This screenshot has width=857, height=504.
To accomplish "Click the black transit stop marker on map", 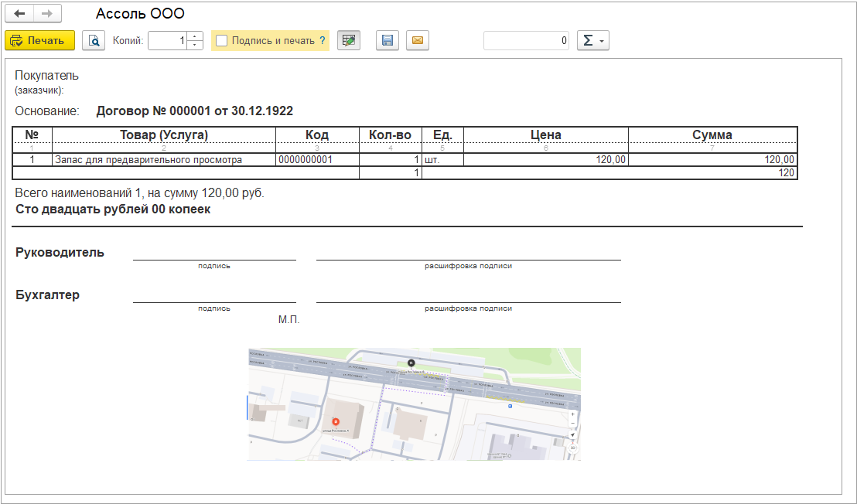I will click(411, 363).
